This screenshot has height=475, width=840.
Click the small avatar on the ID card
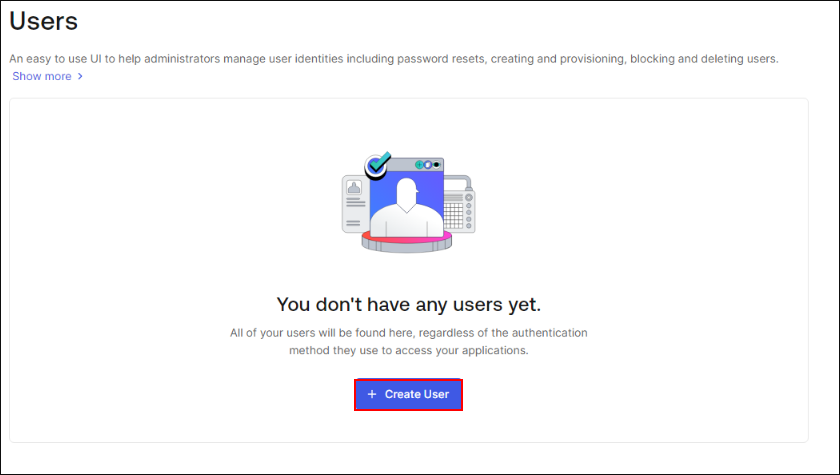click(x=354, y=188)
